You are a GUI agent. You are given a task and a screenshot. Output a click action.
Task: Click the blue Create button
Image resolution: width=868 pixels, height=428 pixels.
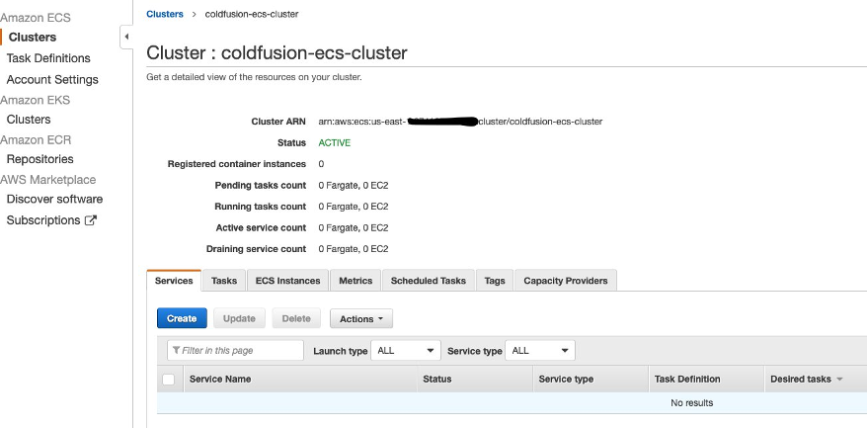click(182, 318)
